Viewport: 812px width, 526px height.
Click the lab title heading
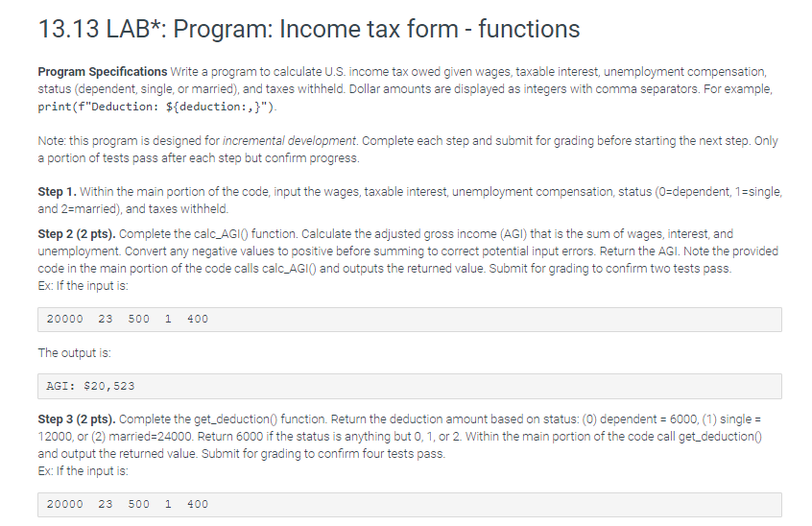(309, 29)
